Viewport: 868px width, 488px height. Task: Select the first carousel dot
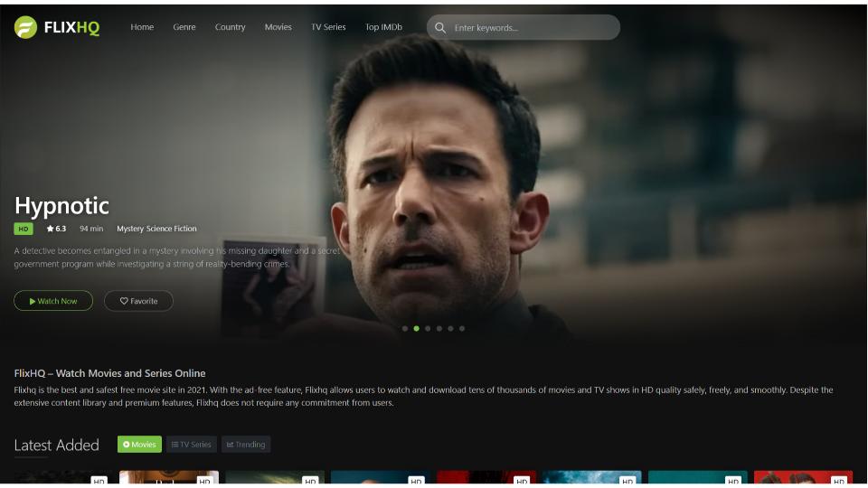[x=405, y=329]
